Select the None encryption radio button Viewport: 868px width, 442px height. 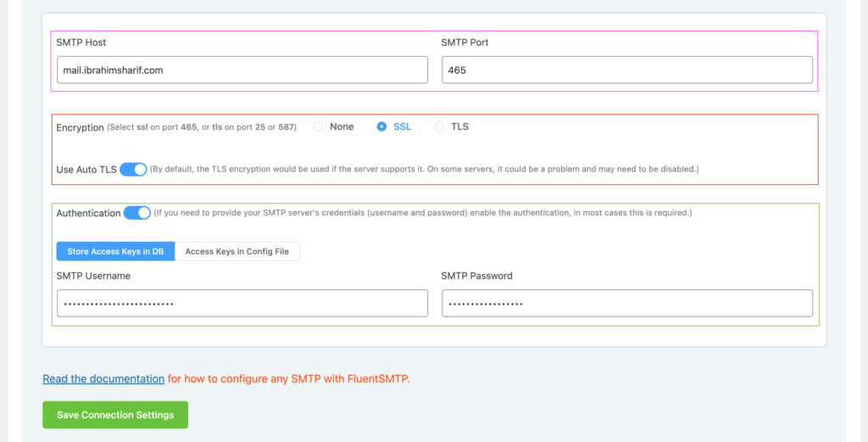[319, 126]
